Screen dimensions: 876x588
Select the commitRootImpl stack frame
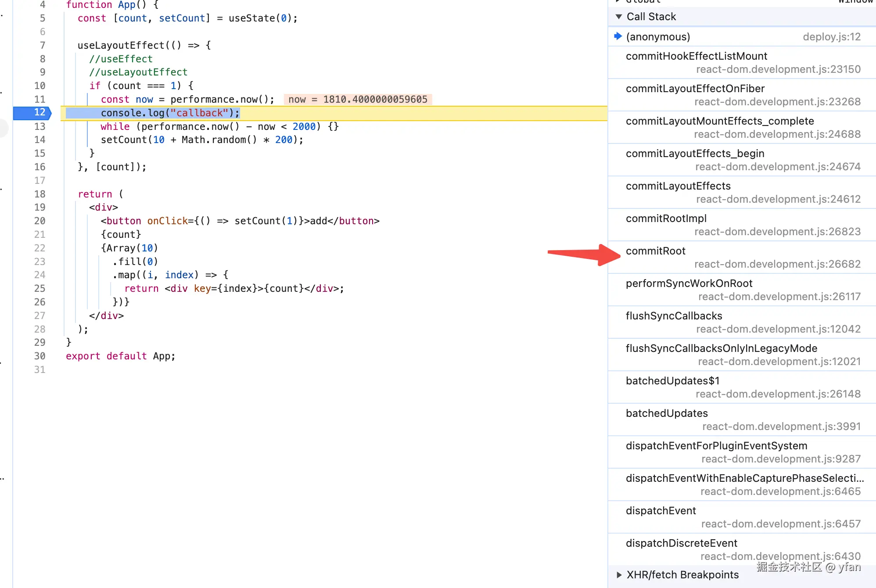pyautogui.click(x=666, y=219)
